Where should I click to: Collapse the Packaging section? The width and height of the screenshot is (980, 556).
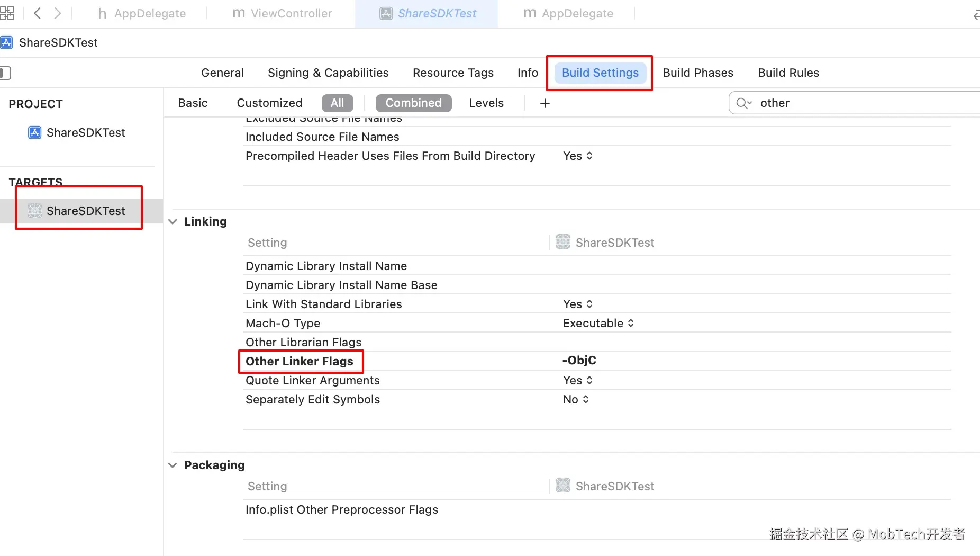[x=173, y=465]
